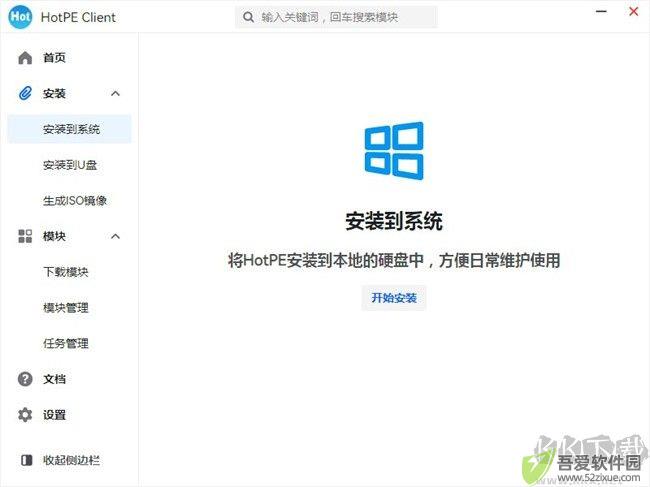650x487 pixels.
Task: Select the 安装 menu label
Action: coord(54,93)
